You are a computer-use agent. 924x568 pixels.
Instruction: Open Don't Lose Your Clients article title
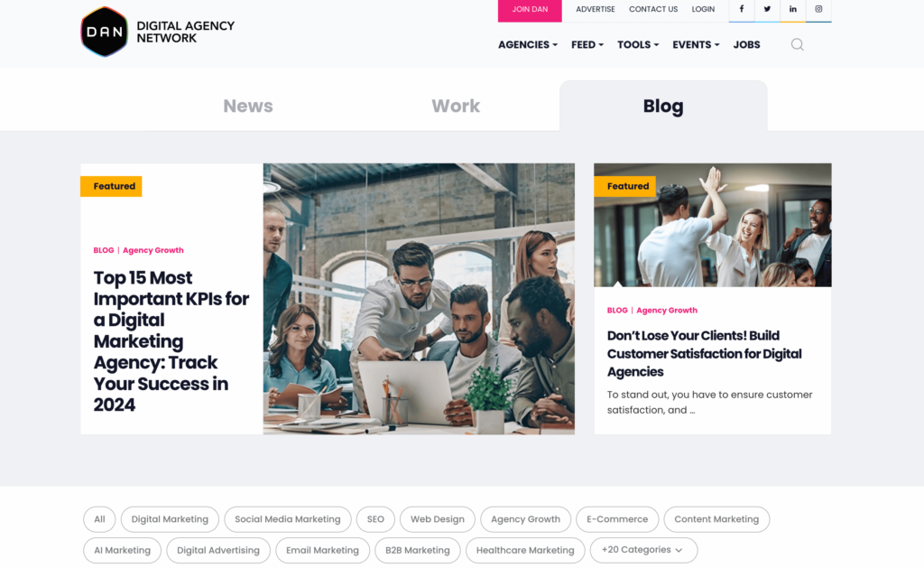[704, 353]
